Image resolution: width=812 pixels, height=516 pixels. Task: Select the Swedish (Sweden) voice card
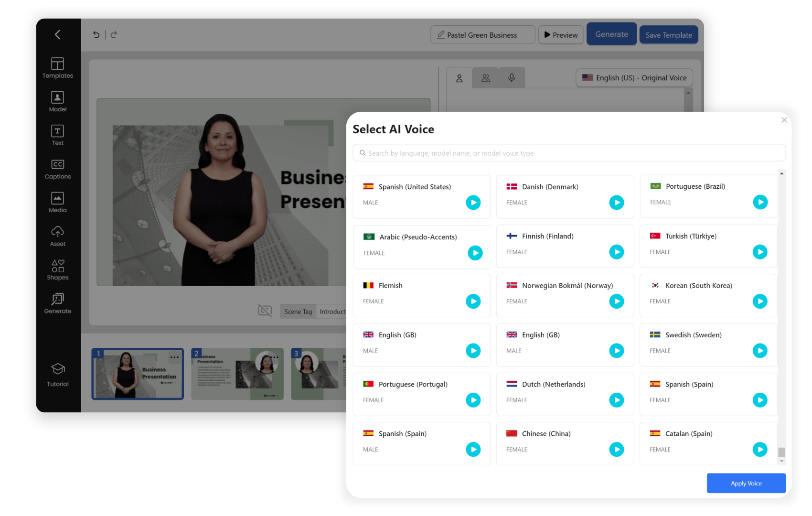click(708, 345)
